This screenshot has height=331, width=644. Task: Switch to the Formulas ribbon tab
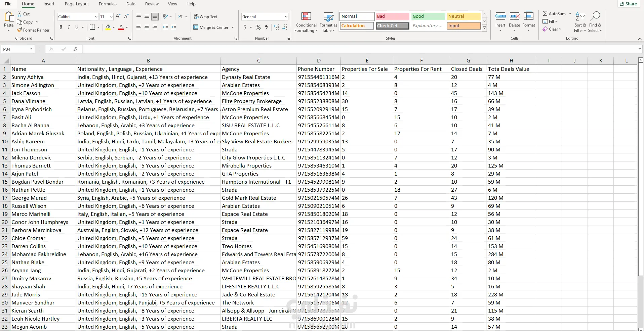(108, 4)
